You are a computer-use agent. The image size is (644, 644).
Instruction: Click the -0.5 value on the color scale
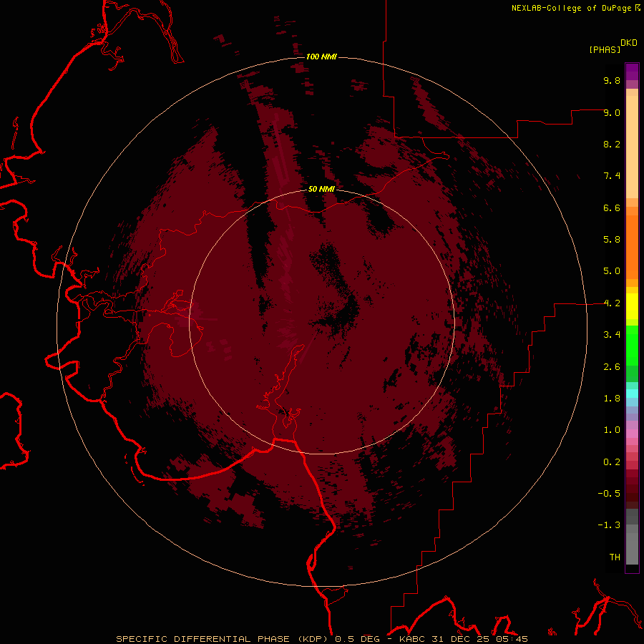(x=609, y=494)
